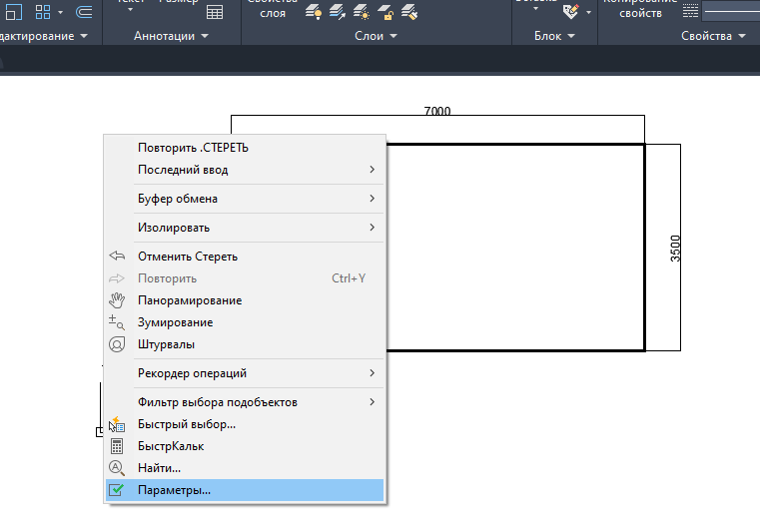The width and height of the screenshot is (760, 532).
Task: Open the dropdown arrow under Вставка
Action: pyautogui.click(x=535, y=9)
